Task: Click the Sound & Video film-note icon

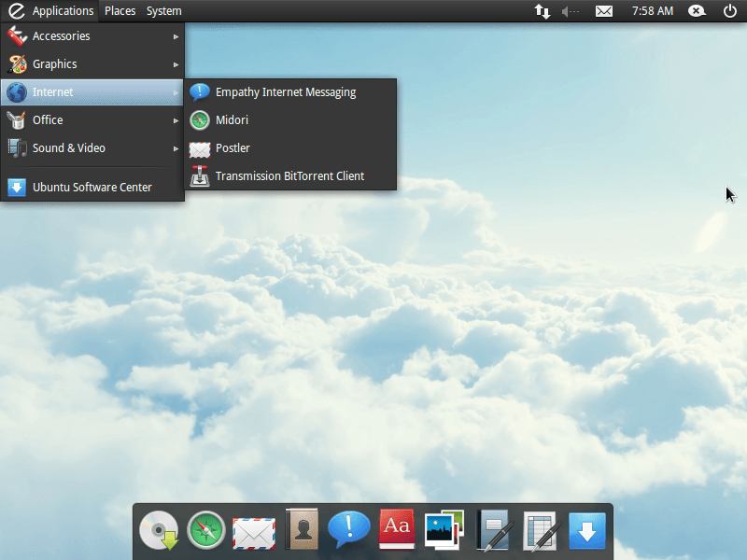Action: tap(17, 148)
